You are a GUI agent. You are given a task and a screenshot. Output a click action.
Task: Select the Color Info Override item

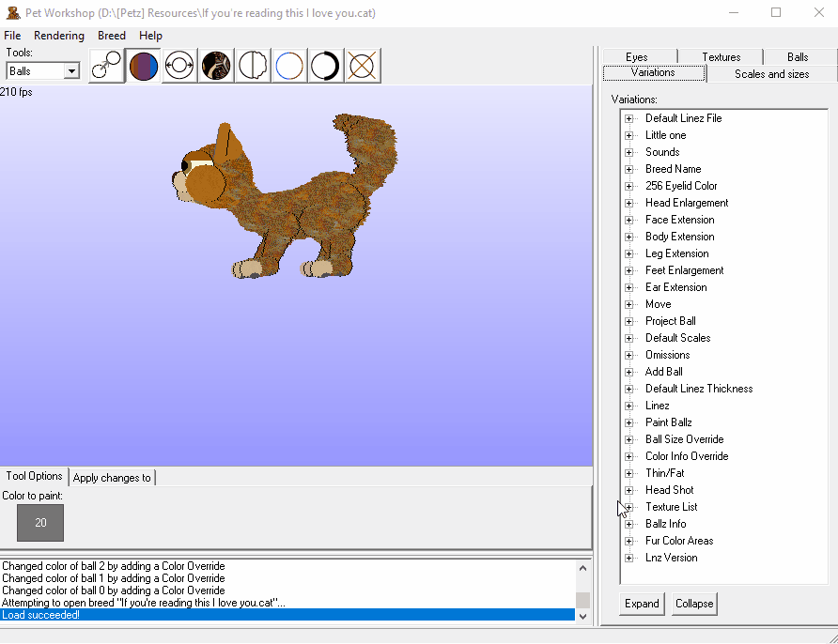[x=687, y=456]
